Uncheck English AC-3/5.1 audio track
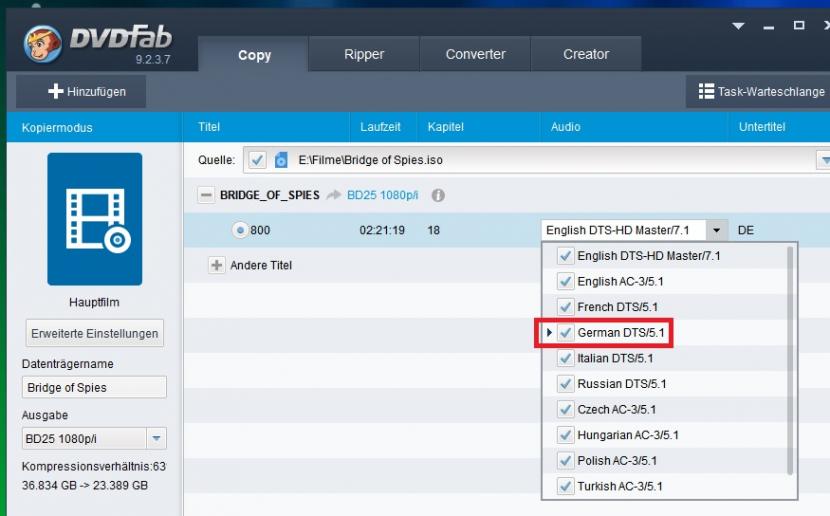This screenshot has width=830, height=516. pyautogui.click(x=565, y=282)
